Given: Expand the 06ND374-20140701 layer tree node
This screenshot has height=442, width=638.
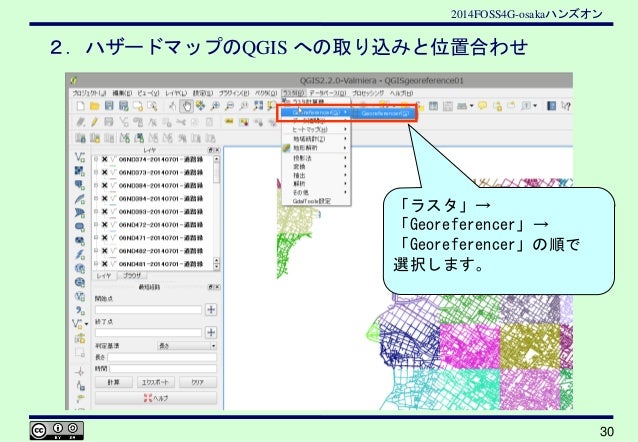Looking at the screenshot, I should 96,160.
